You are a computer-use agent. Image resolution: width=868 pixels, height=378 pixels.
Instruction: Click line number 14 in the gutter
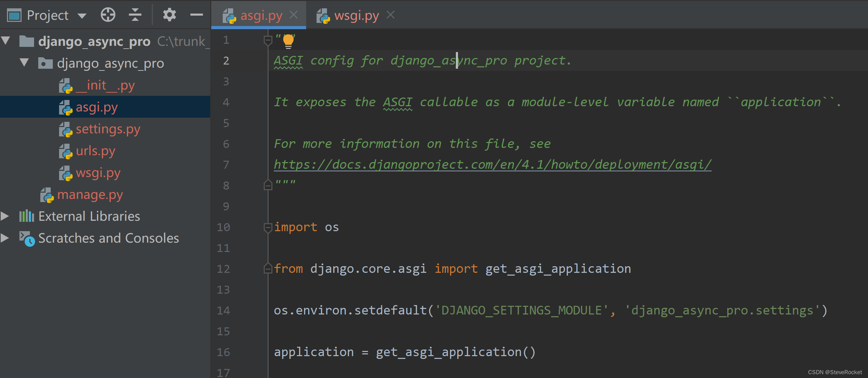[x=223, y=310]
